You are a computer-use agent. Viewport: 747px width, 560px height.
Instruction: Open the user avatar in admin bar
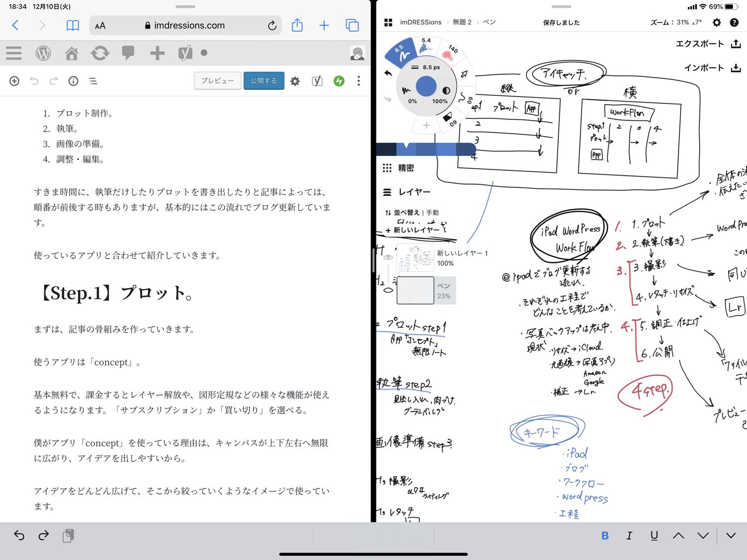pyautogui.click(x=357, y=53)
